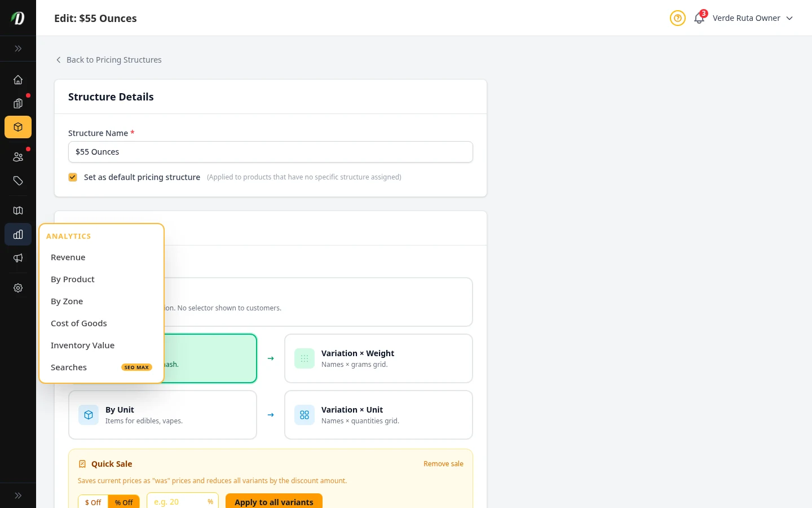This screenshot has height=508, width=812.
Task: Collapse the bottom sidebar chevron control
Action: [x=18, y=495]
